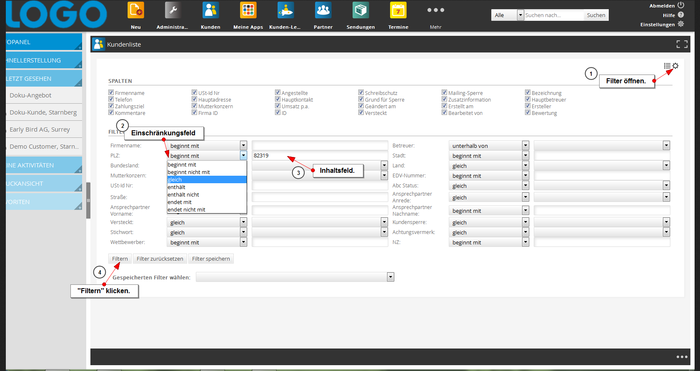Launch Meine Apps grid icon
The width and height of the screenshot is (700, 371).
click(x=248, y=10)
